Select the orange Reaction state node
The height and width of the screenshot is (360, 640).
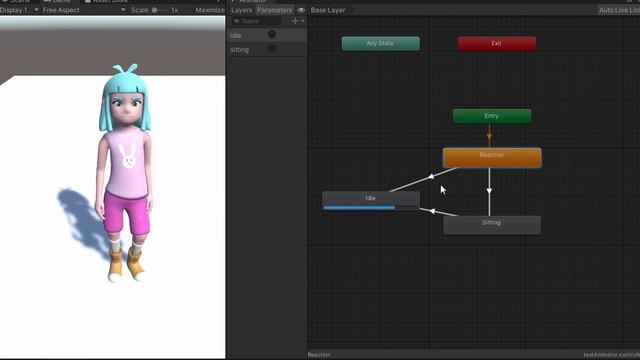tap(492, 158)
